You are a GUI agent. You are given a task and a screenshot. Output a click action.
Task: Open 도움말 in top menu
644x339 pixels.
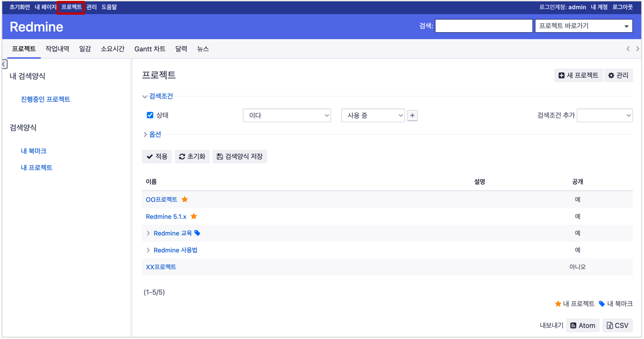(109, 7)
